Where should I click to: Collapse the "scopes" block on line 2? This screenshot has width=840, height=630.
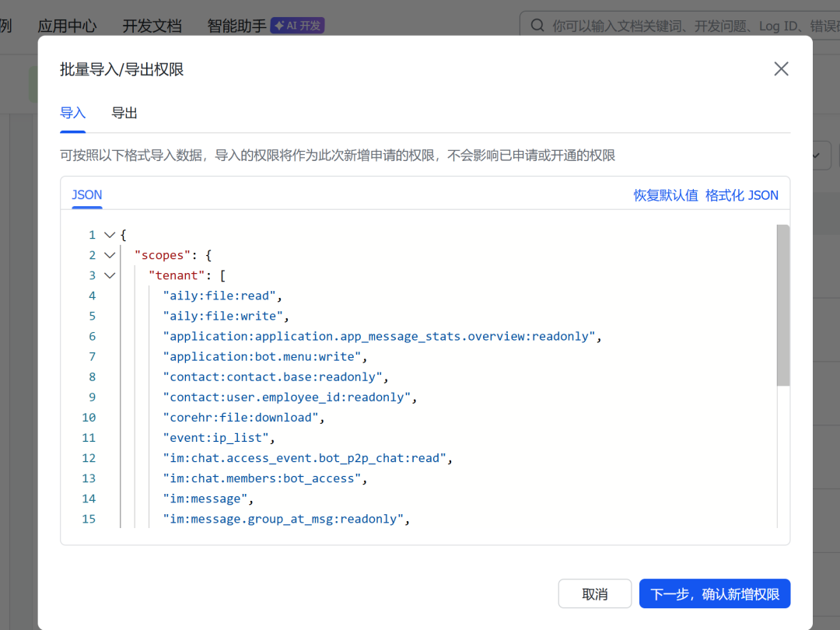(x=109, y=255)
